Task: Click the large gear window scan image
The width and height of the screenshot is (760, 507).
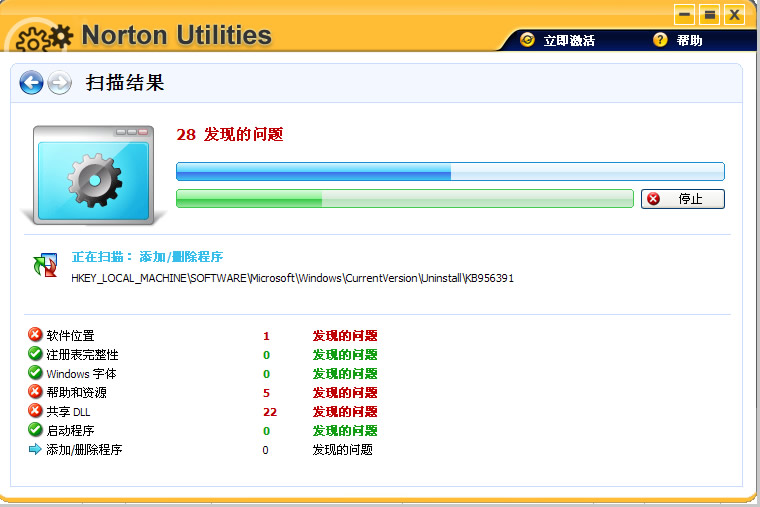Action: coord(93,175)
